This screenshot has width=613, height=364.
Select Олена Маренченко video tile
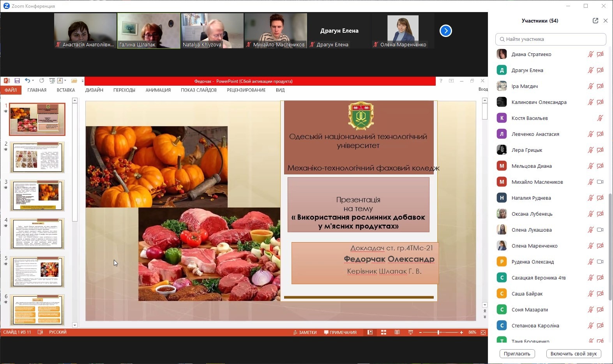[403, 31]
